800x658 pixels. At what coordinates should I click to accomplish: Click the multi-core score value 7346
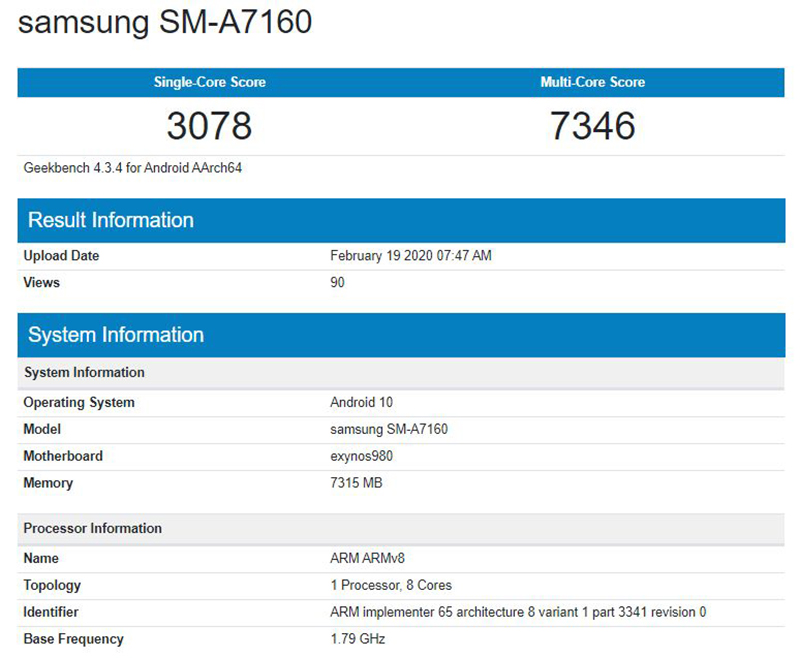click(592, 126)
